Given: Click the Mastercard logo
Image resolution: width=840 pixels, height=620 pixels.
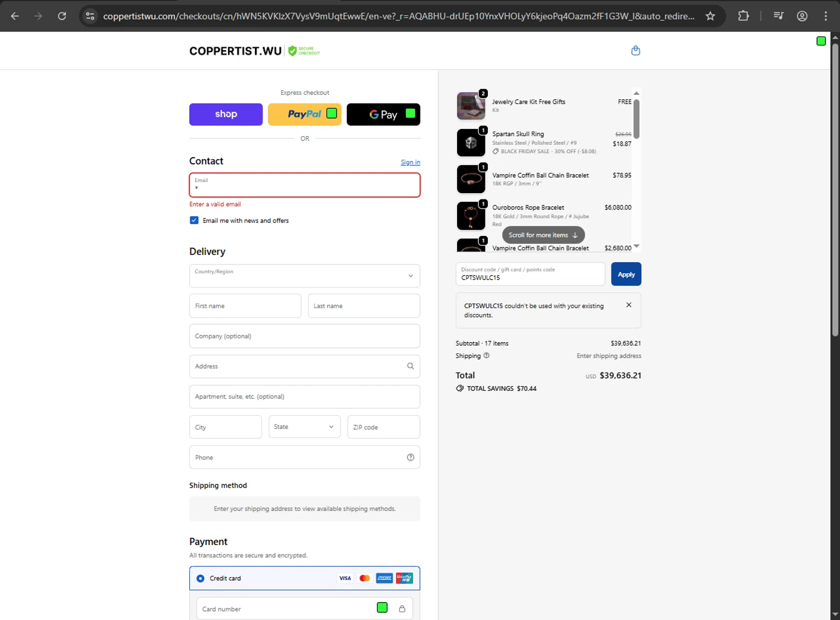Looking at the screenshot, I should [x=365, y=578].
